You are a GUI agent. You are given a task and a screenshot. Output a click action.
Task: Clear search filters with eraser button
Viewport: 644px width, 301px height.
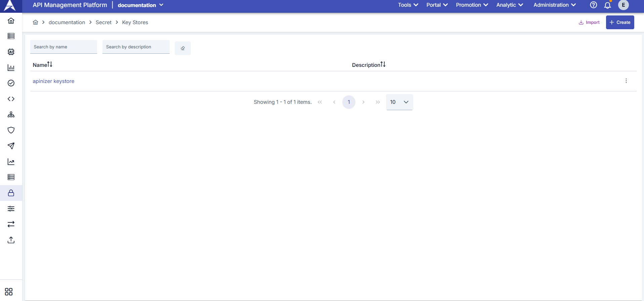click(x=183, y=48)
